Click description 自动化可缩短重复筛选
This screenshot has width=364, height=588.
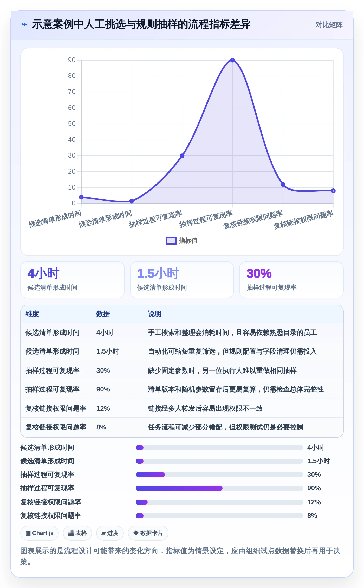click(x=232, y=351)
